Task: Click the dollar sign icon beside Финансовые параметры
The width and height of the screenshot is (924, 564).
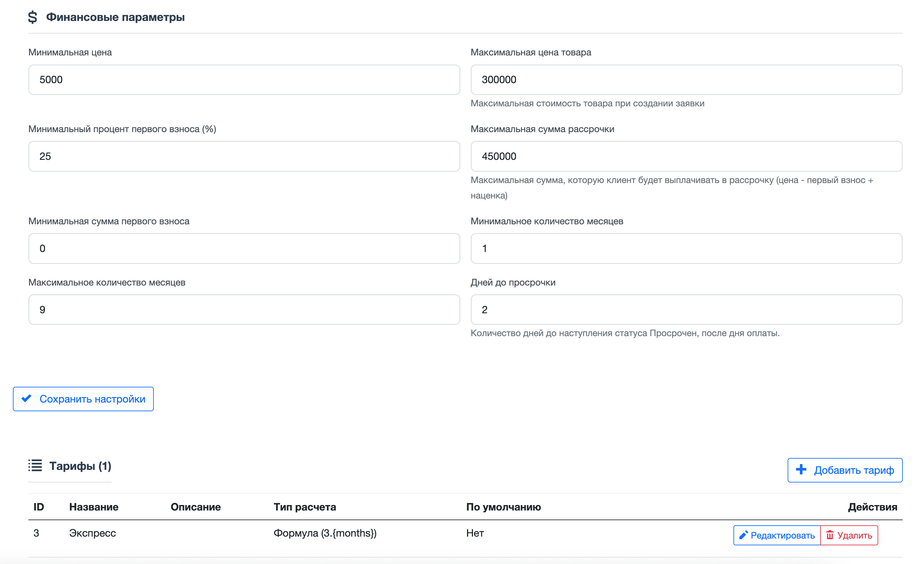Action: coord(33,17)
